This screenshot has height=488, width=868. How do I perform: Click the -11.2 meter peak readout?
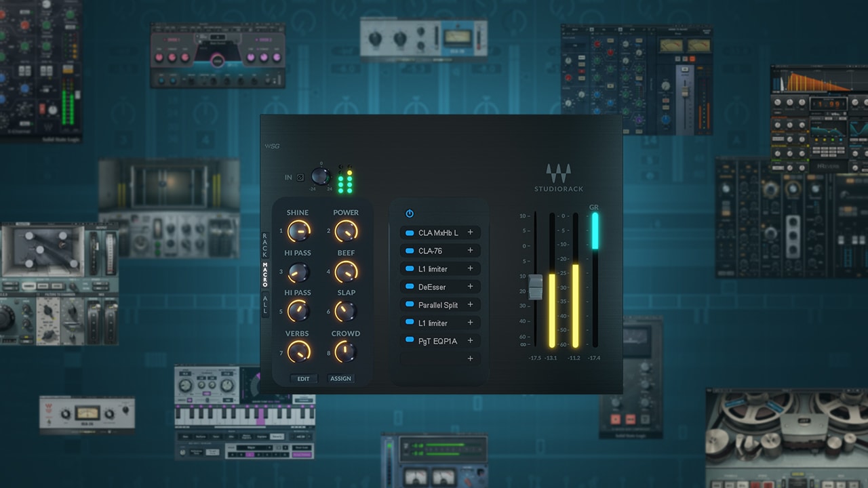tap(575, 358)
